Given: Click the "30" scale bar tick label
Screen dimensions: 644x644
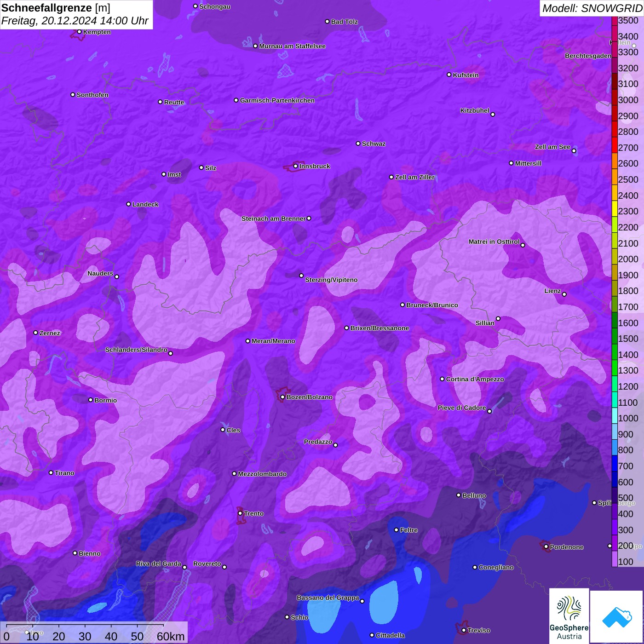Looking at the screenshot, I should [x=85, y=636].
